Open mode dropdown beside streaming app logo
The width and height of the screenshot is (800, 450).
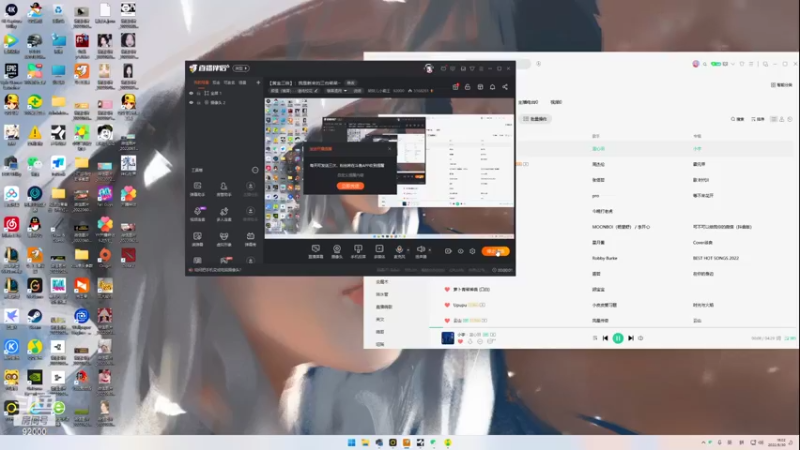click(x=241, y=68)
